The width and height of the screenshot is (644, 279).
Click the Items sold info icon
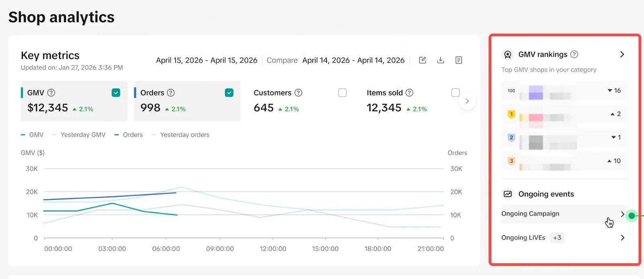[409, 93]
